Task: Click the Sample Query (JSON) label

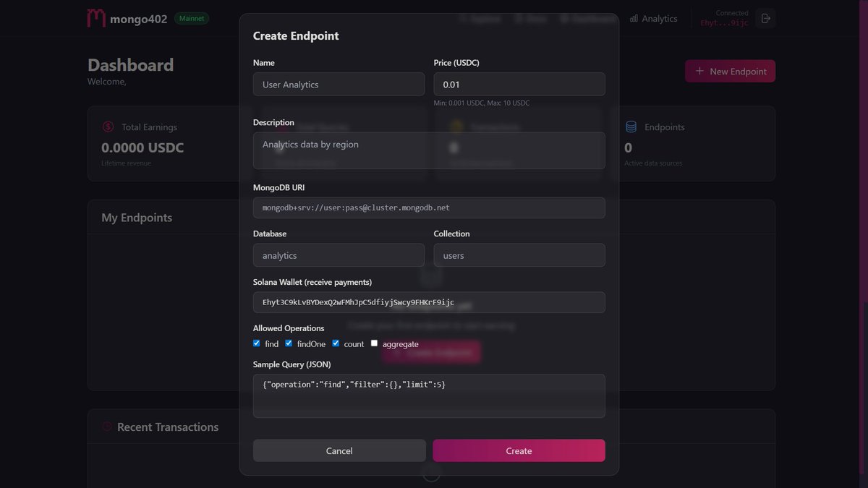Action: pos(292,364)
